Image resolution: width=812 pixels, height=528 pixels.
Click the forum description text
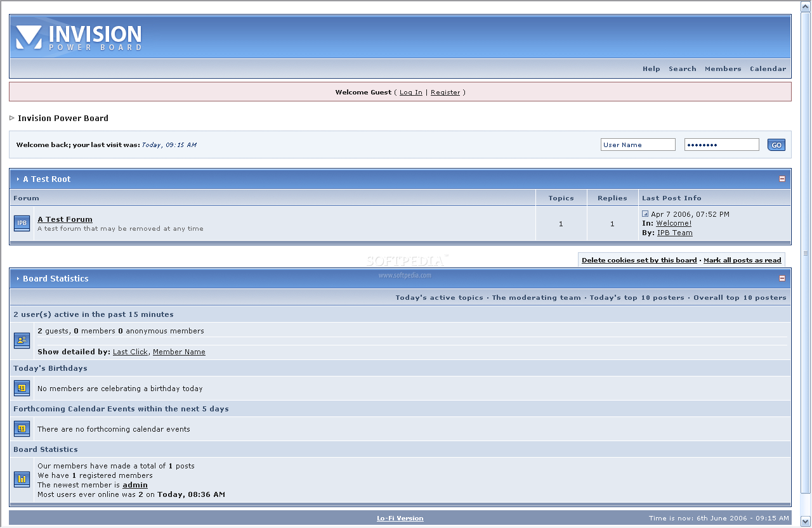[x=121, y=229]
